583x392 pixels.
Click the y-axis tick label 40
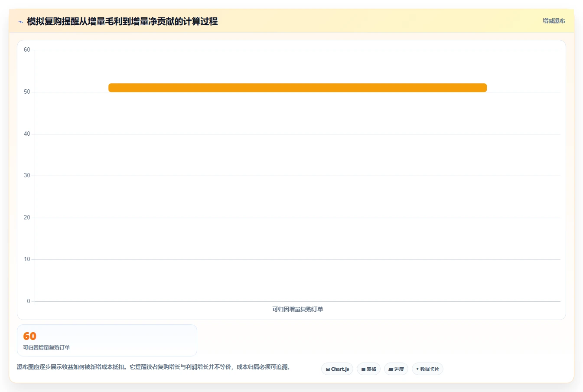[x=27, y=134]
